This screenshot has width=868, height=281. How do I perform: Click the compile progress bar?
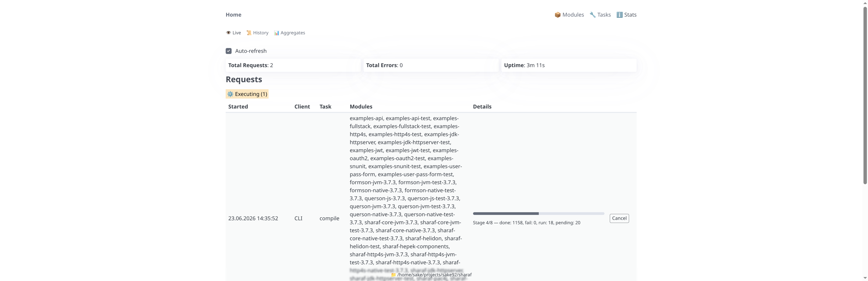[x=538, y=214]
